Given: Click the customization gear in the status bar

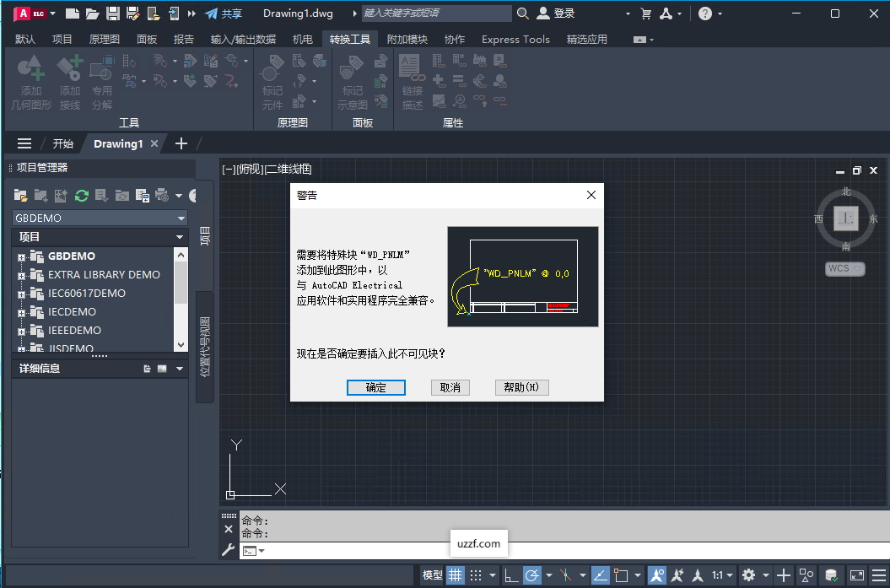Looking at the screenshot, I should [749, 575].
